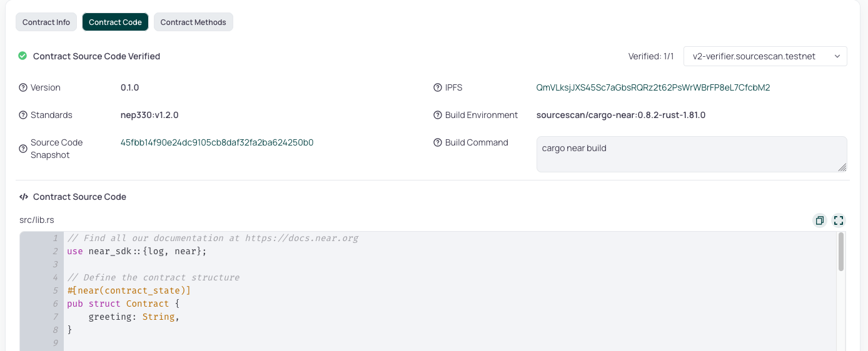Copy the contract source code icon
Screen dimensions: 868x351
pos(819,220)
